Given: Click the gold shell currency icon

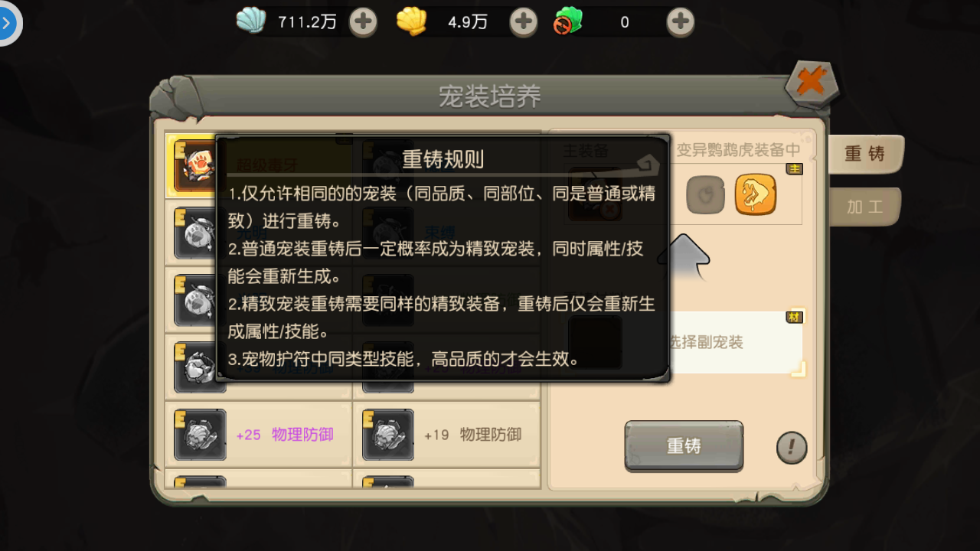Looking at the screenshot, I should (x=411, y=21).
